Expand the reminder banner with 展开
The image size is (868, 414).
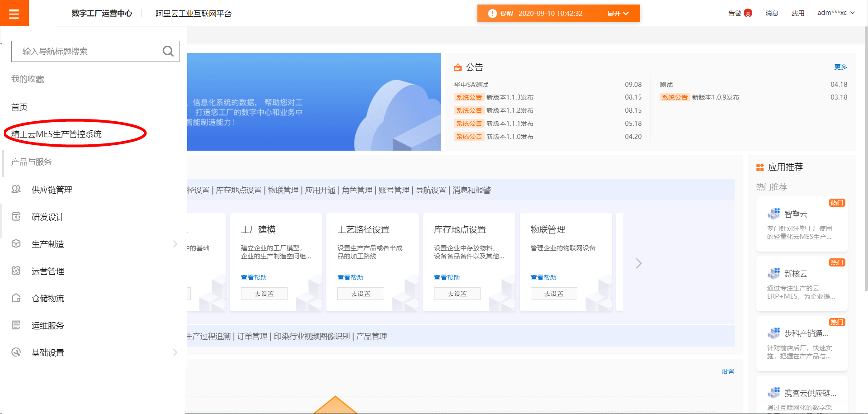point(618,14)
